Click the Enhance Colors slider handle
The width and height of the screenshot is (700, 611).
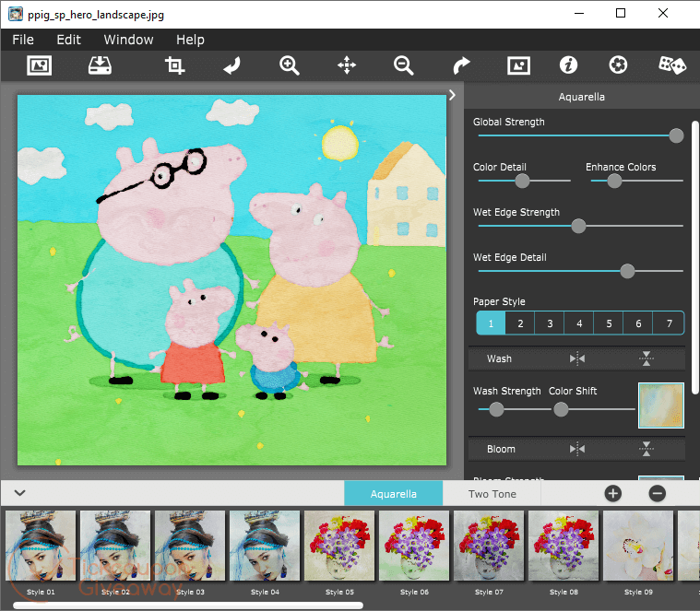tap(614, 181)
